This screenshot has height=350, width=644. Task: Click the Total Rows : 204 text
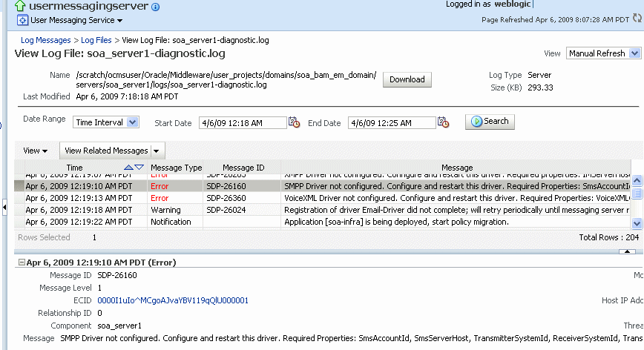click(x=608, y=237)
